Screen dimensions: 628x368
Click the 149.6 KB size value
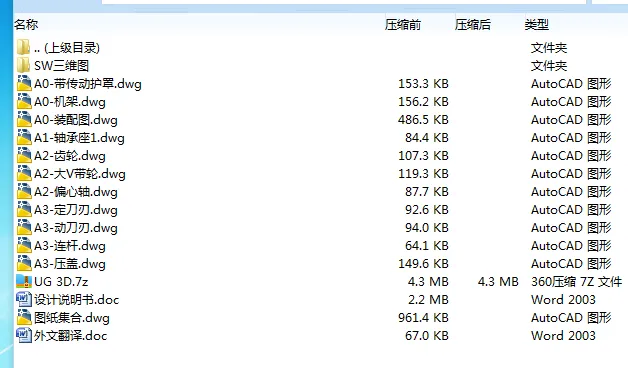point(423,264)
